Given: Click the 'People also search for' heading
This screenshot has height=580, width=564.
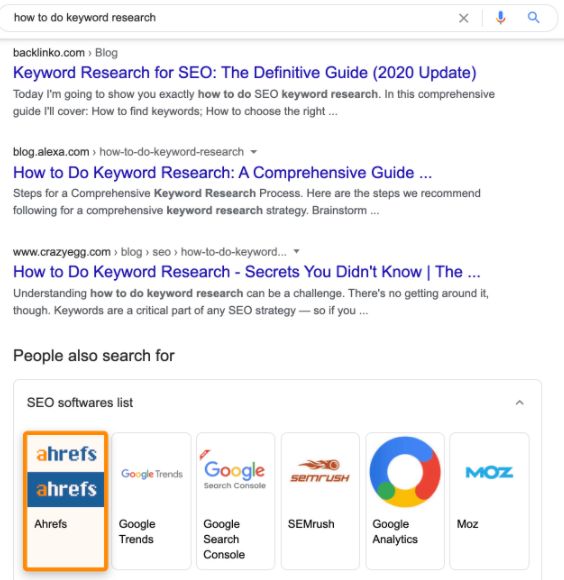Looking at the screenshot, I should [x=94, y=356].
